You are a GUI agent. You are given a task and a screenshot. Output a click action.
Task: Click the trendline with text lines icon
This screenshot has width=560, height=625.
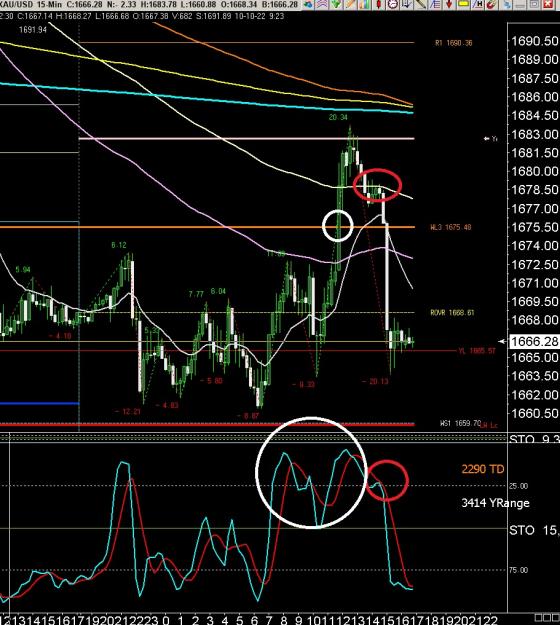pyautogui.click(x=435, y=4)
